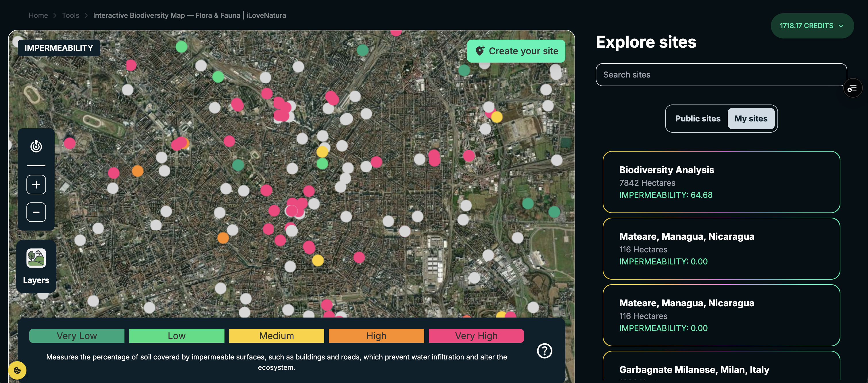Select the Low legend swatch
The width and height of the screenshot is (868, 383).
click(176, 336)
